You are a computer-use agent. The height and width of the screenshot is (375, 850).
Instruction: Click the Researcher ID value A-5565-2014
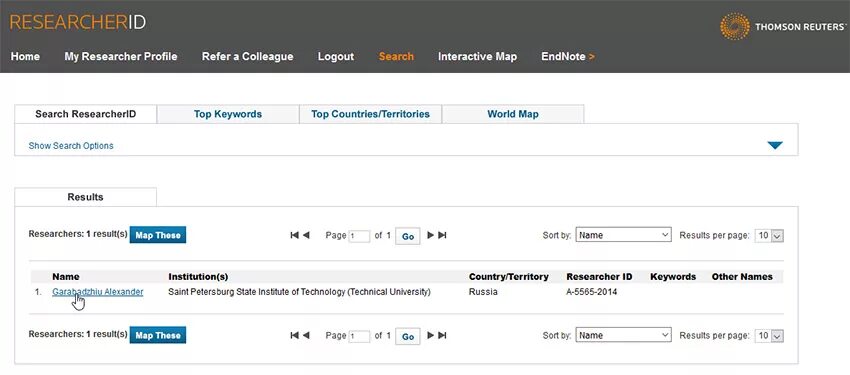591,292
